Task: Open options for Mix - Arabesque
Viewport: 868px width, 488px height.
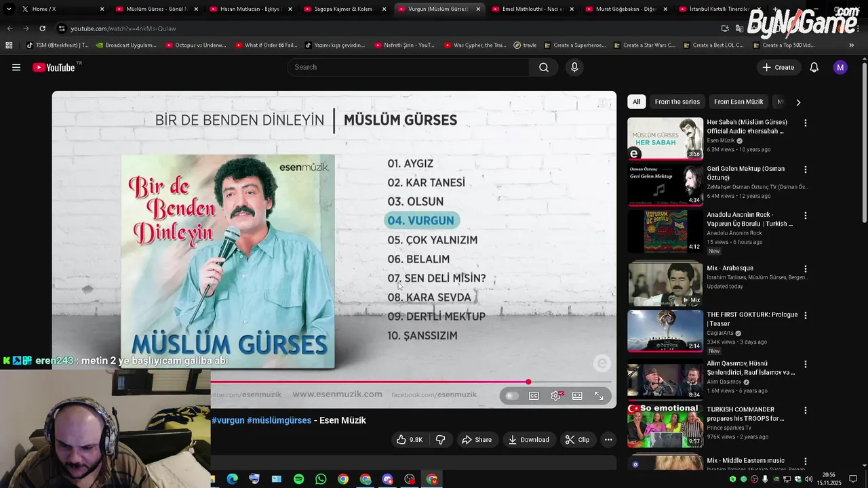Action: tap(806, 269)
